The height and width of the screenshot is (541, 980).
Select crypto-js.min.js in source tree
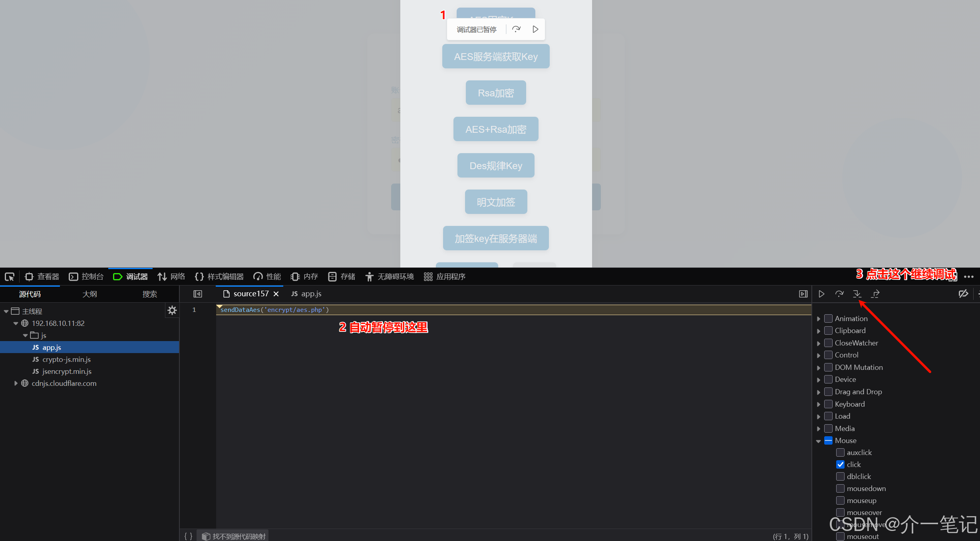(66, 359)
